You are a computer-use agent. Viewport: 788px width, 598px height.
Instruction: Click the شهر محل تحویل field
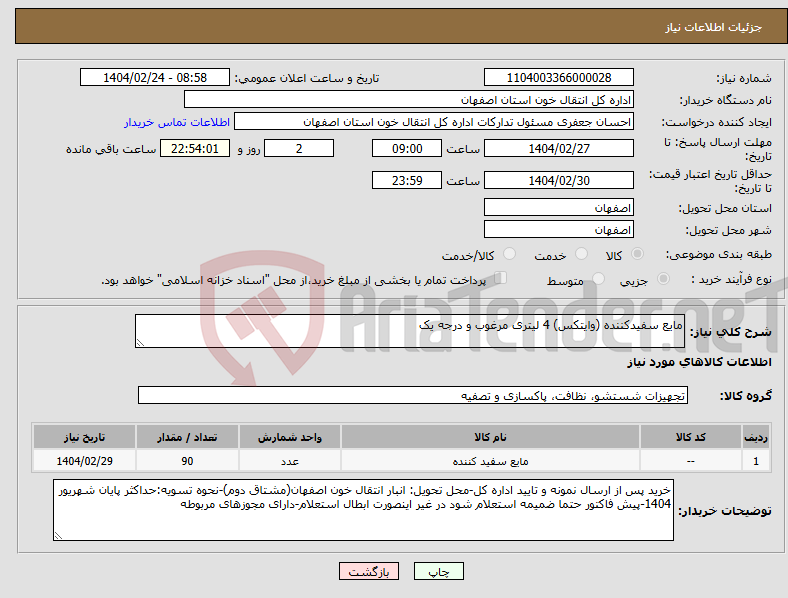558,229
